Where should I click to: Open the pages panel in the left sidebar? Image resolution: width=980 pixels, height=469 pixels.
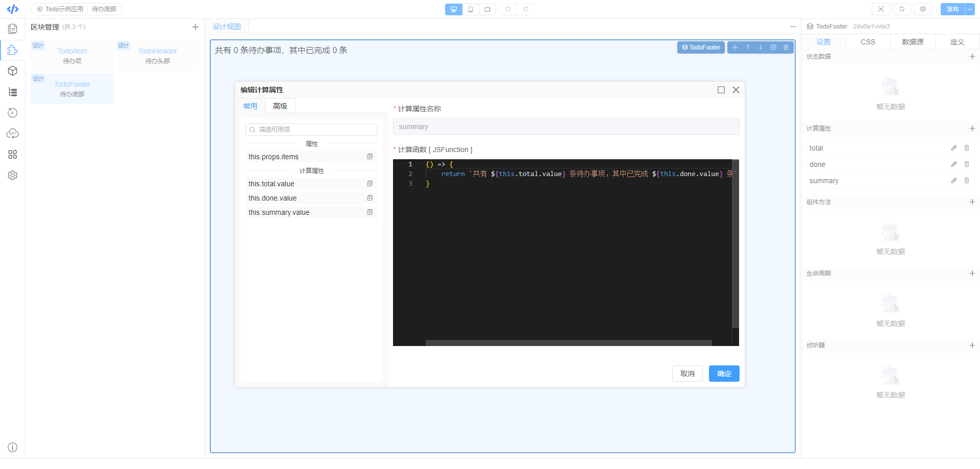point(13,29)
